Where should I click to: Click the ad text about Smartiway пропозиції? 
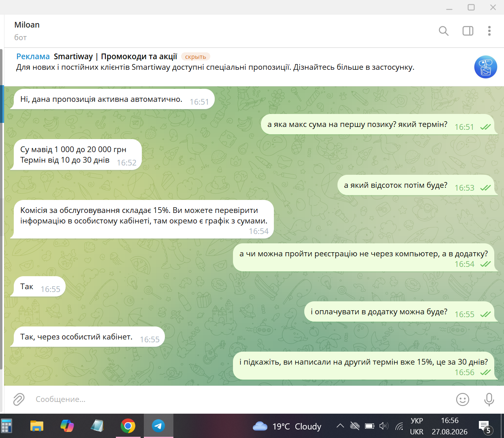click(x=215, y=67)
